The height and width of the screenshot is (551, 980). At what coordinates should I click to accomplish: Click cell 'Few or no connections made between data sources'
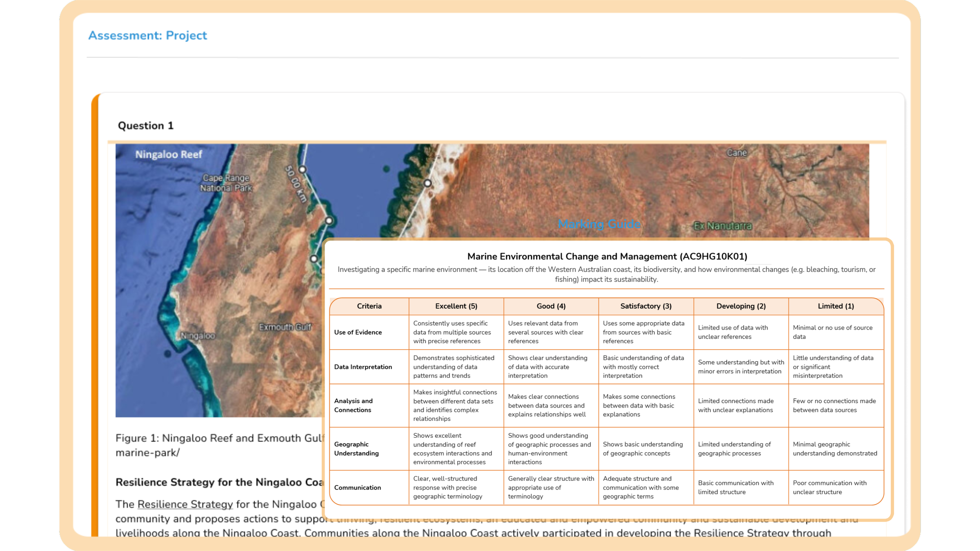836,405
